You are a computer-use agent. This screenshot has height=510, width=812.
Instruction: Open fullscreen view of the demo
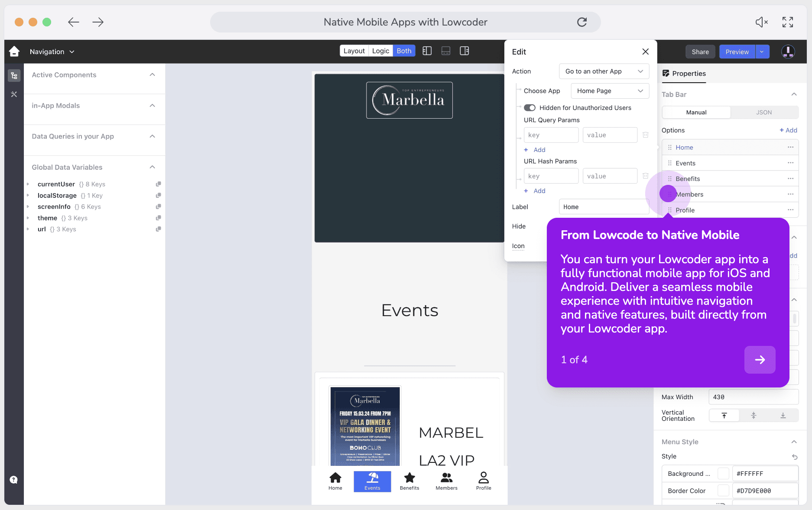tap(788, 22)
